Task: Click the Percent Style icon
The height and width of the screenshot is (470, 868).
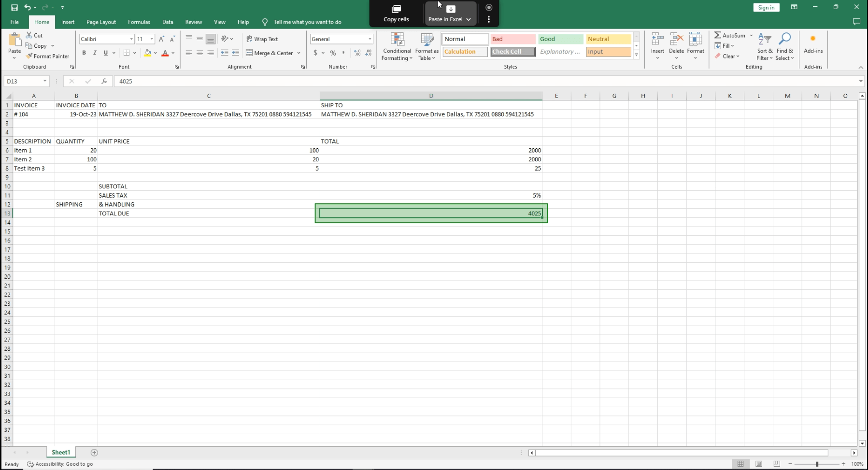Action: (x=333, y=53)
